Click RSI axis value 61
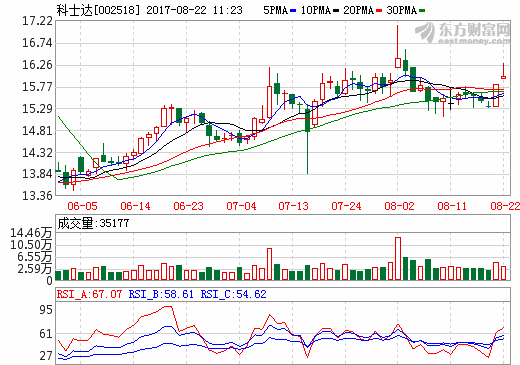This screenshot has height=365, width=520. 46,333
